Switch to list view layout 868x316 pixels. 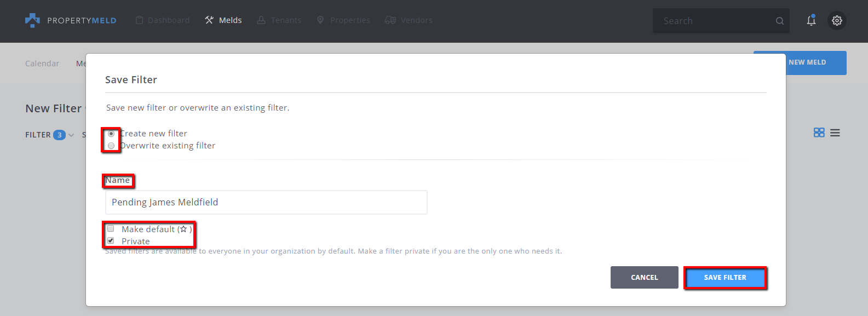[835, 133]
